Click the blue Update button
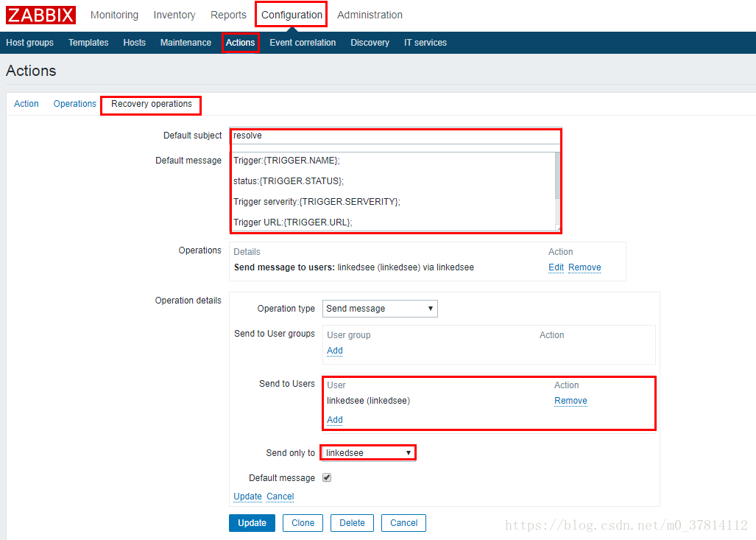Screen dimensions: 756x540 click(x=252, y=523)
